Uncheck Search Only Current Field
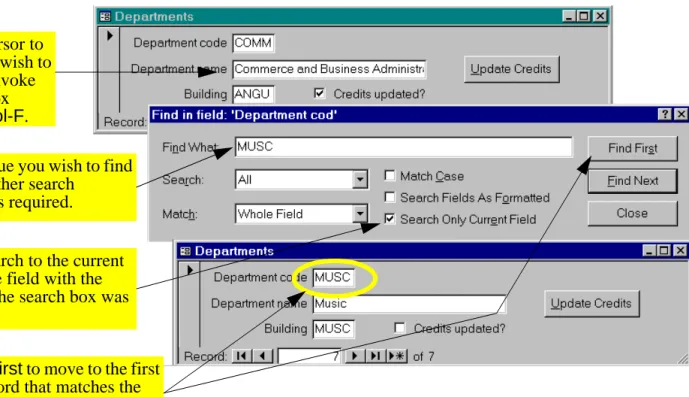The image size is (689, 397). pyautogui.click(x=390, y=219)
